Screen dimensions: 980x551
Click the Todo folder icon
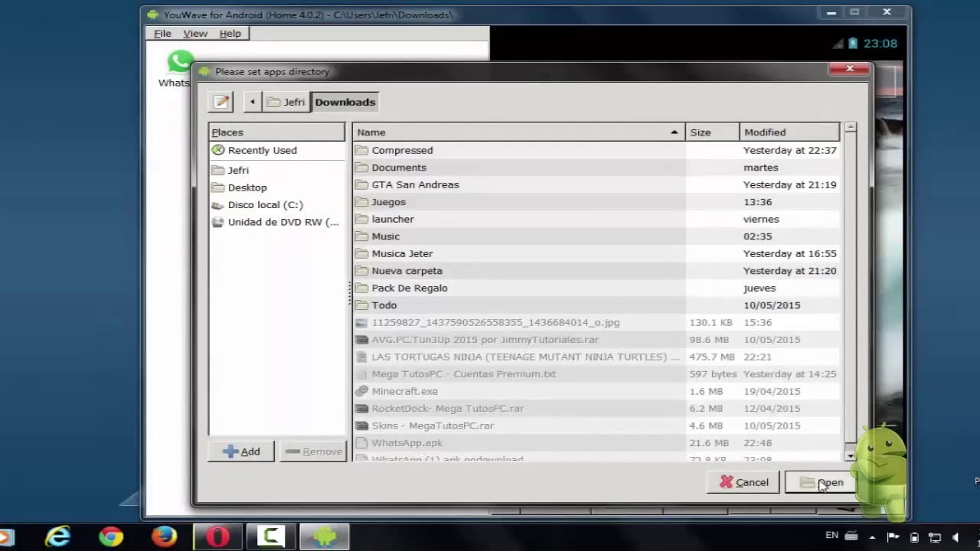click(x=362, y=305)
